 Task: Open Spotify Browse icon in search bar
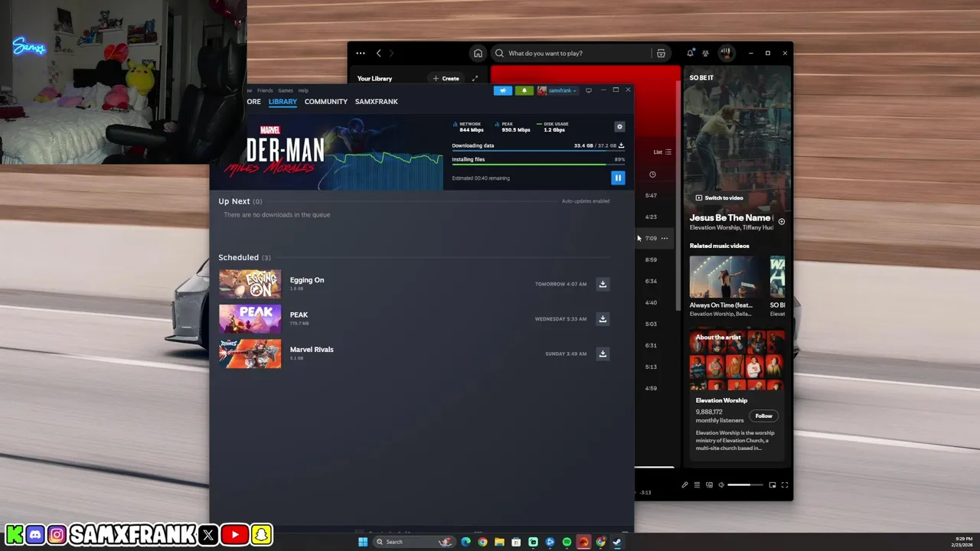click(x=661, y=54)
